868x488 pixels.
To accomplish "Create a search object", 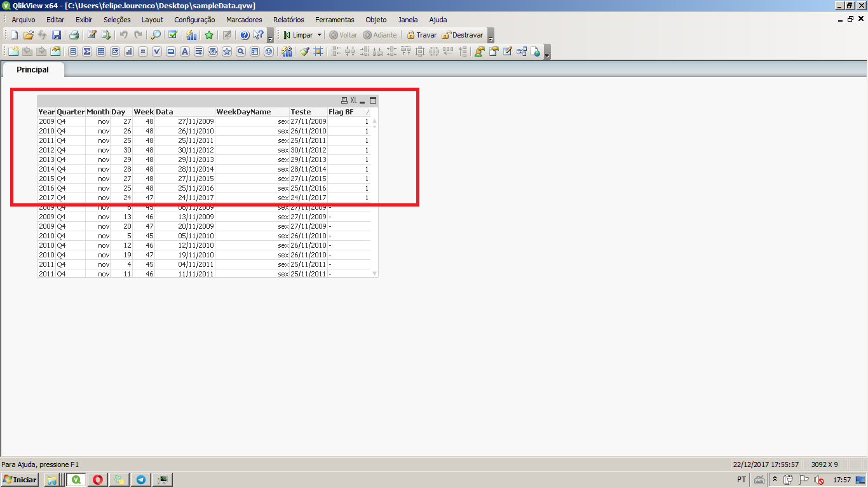I will (240, 51).
